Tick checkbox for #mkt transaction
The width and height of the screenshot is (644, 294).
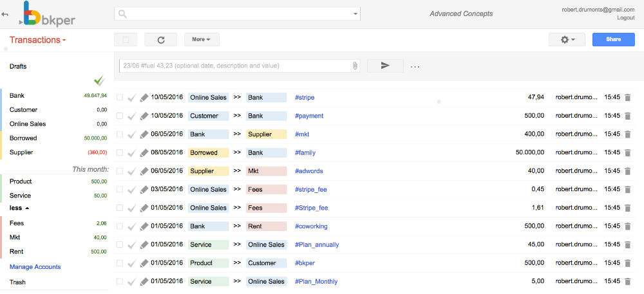point(120,134)
